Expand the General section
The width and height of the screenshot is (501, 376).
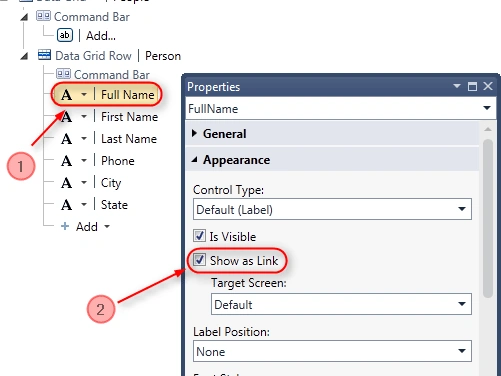pyautogui.click(x=194, y=133)
